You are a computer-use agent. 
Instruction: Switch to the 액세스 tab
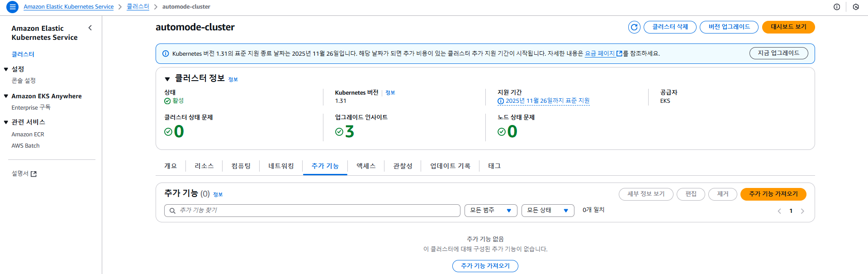366,166
